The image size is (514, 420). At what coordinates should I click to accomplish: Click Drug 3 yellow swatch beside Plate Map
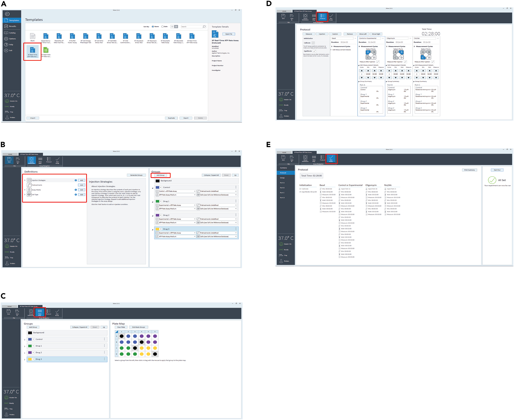click(30, 359)
